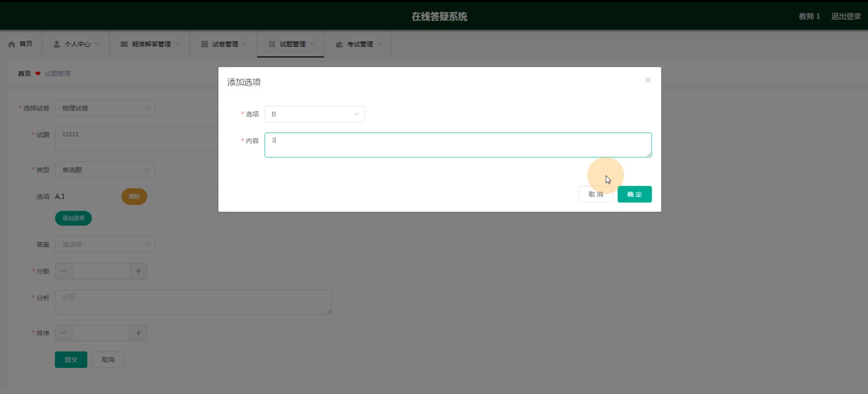Click the 教师 1 user label
Image resolution: width=868 pixels, height=394 pixels.
click(x=809, y=17)
